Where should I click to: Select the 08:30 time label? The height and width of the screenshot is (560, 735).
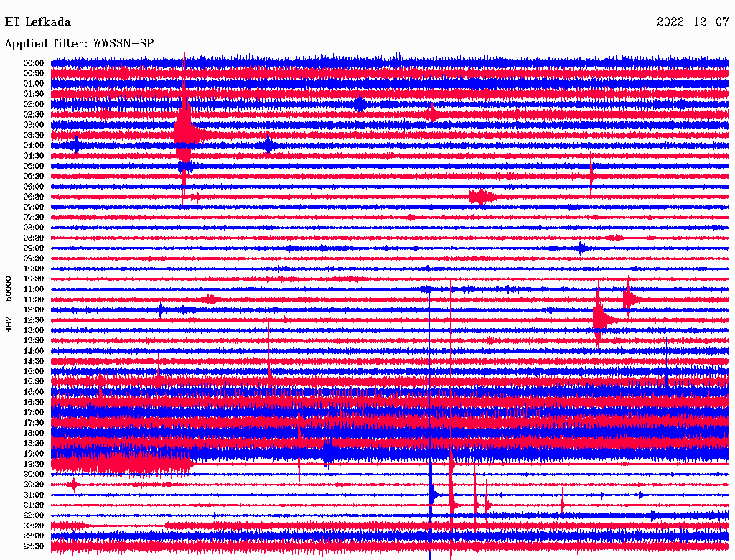33,238
